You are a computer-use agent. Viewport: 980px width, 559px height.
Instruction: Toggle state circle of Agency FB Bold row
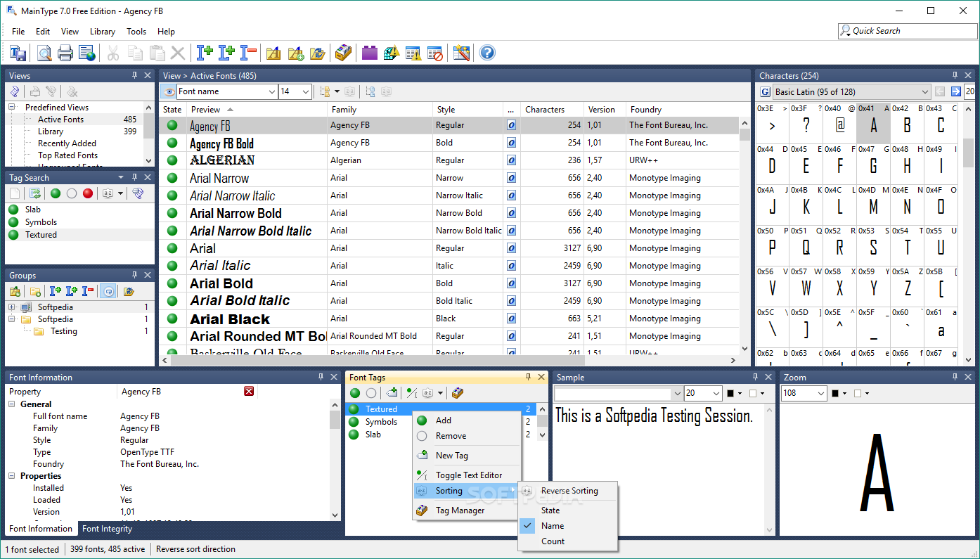(x=172, y=143)
